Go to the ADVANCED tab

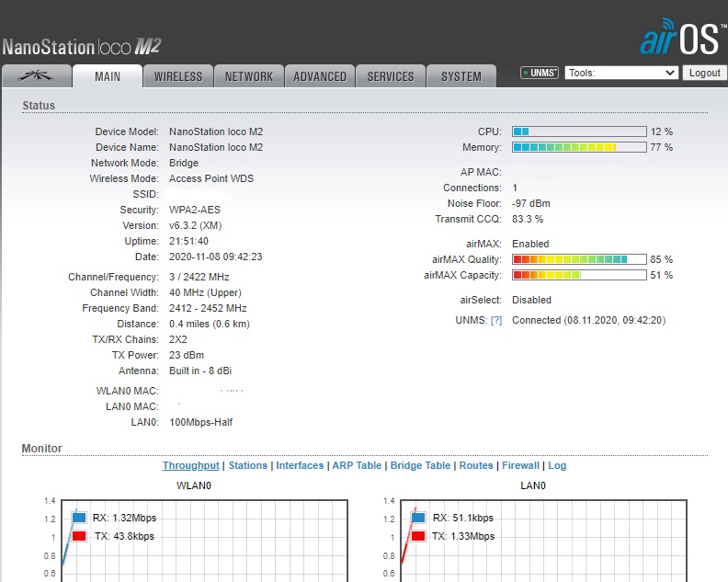320,76
